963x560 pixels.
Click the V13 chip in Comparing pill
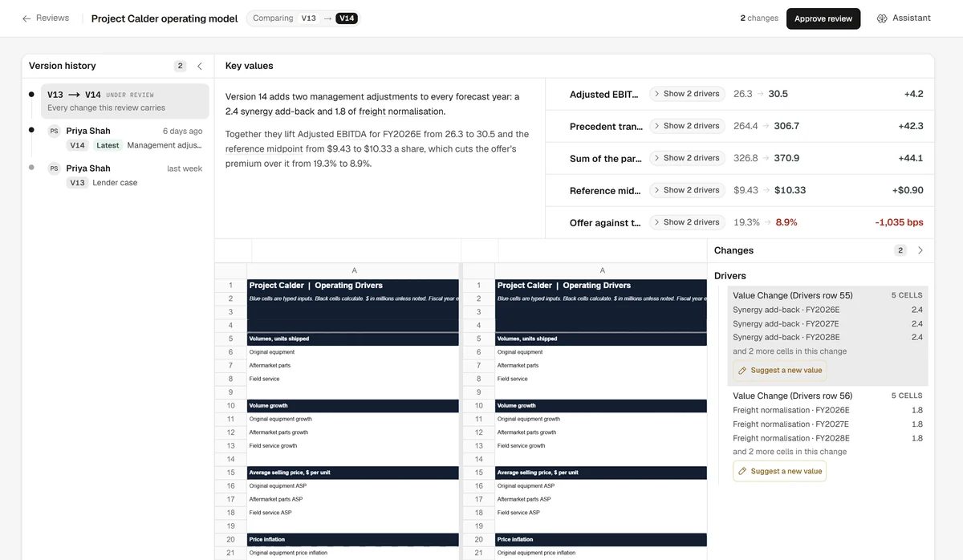point(309,18)
